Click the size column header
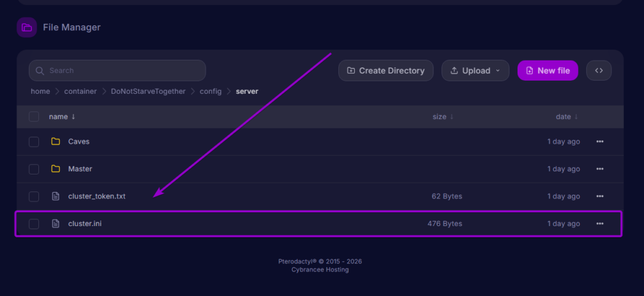 439,117
